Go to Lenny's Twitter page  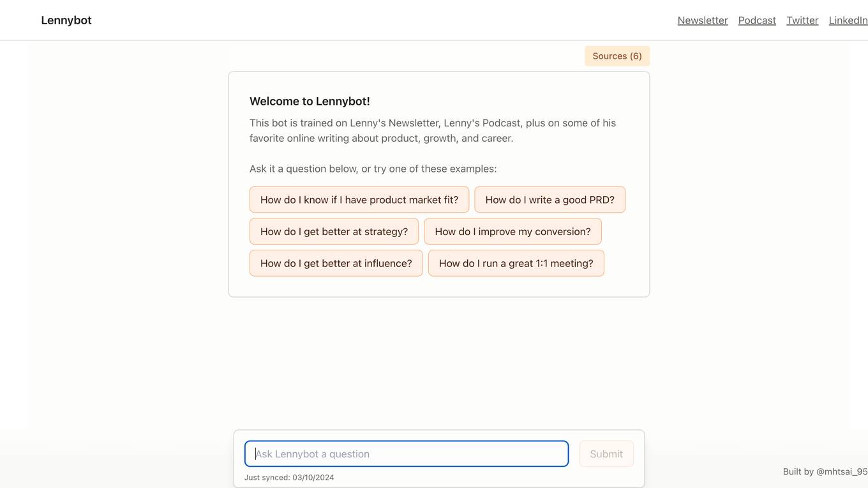[x=802, y=20]
